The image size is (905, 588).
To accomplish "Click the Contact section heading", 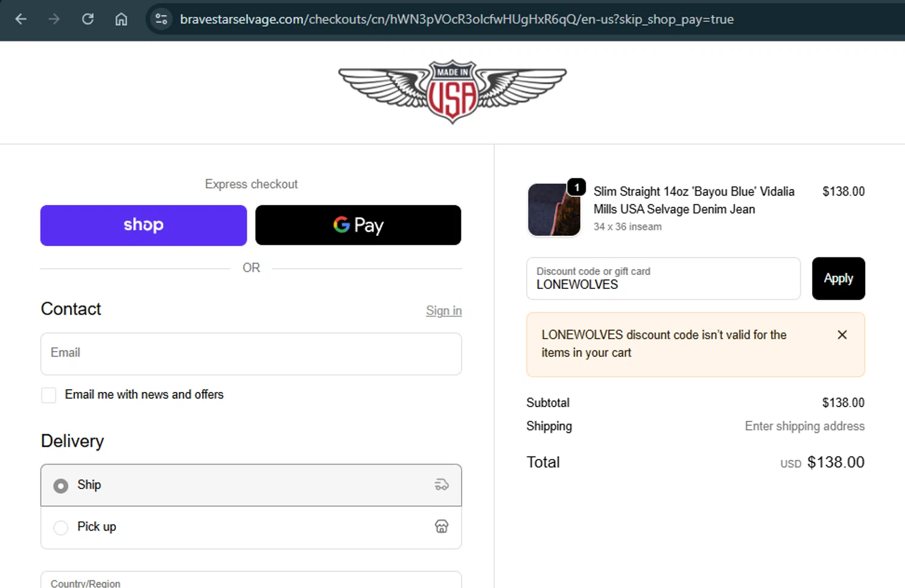I will (71, 309).
